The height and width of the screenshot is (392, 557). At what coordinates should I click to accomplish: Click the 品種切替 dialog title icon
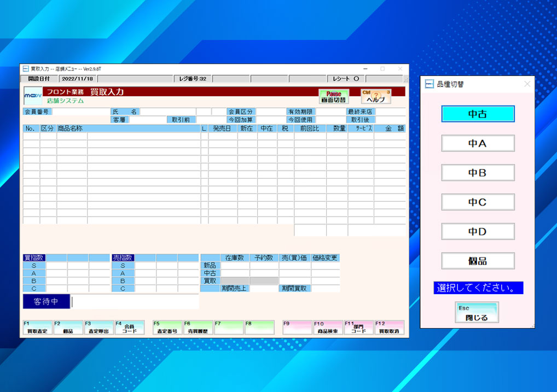coord(429,84)
